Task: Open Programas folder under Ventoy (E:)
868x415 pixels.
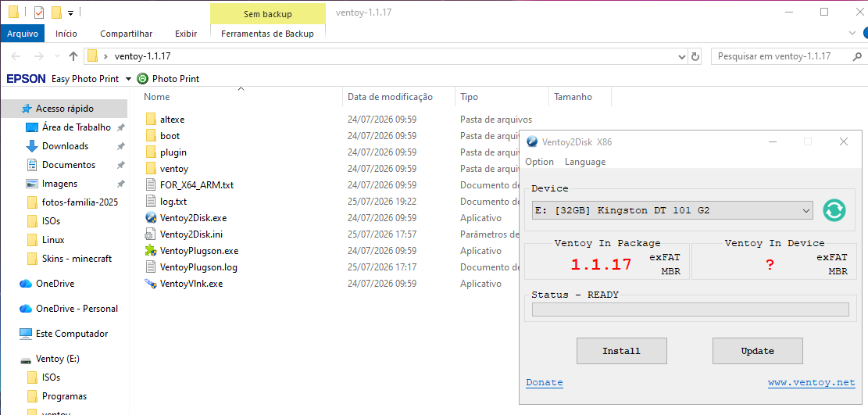Action: tap(64, 396)
